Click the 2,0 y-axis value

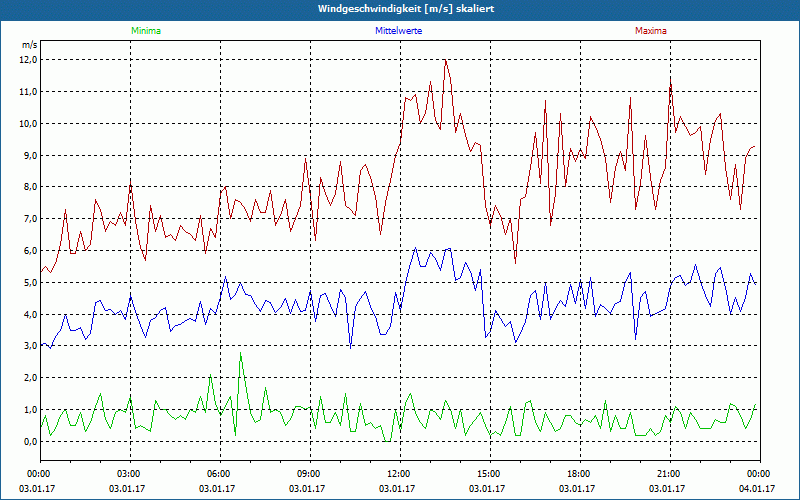pos(30,378)
